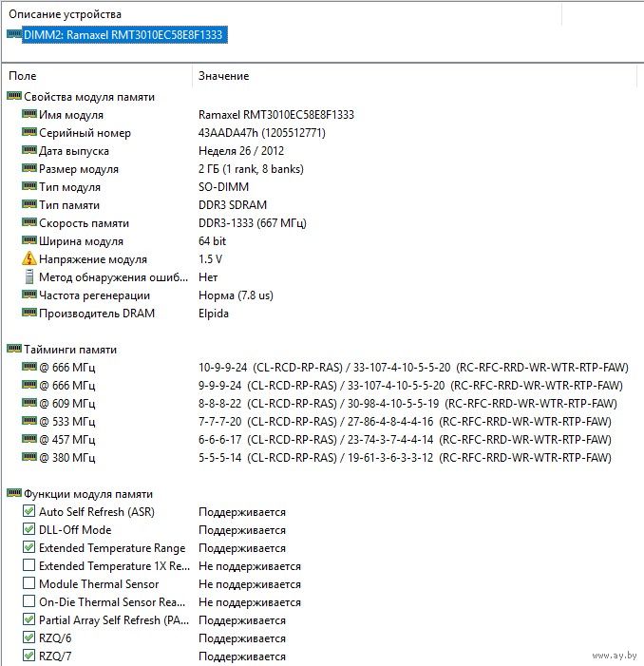644x666 pixels.
Task: Click the icon of Функции модуля памяти group
Action: tap(13, 494)
